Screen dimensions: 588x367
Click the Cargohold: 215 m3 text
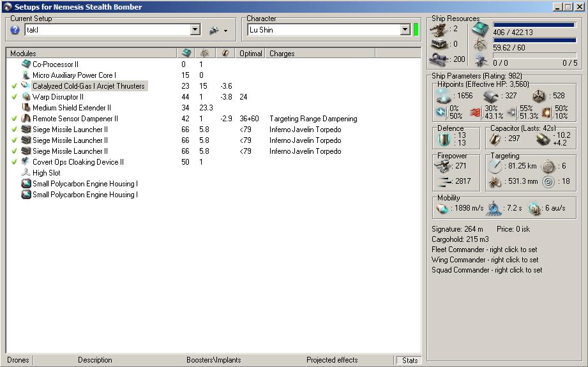(x=460, y=239)
